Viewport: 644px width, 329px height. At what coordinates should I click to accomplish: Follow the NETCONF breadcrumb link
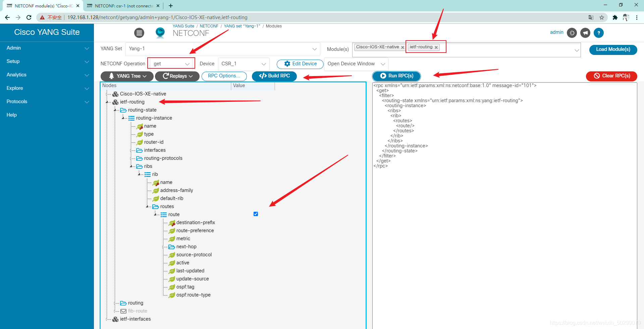click(209, 26)
